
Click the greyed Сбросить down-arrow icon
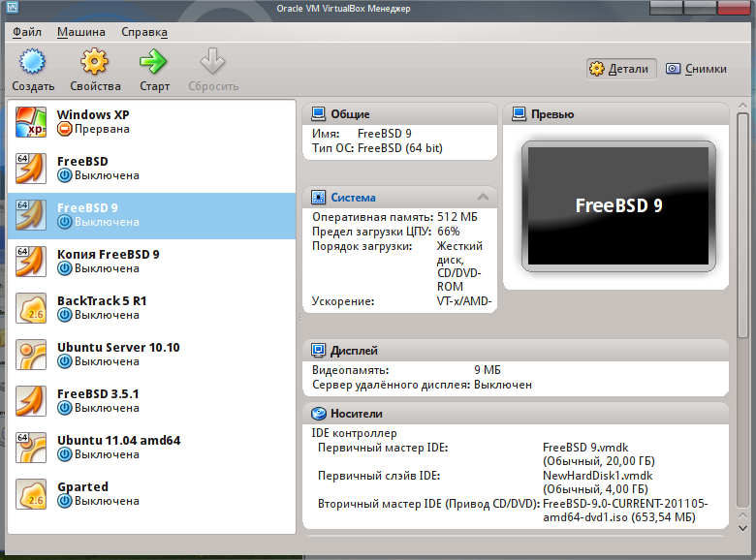(x=212, y=61)
